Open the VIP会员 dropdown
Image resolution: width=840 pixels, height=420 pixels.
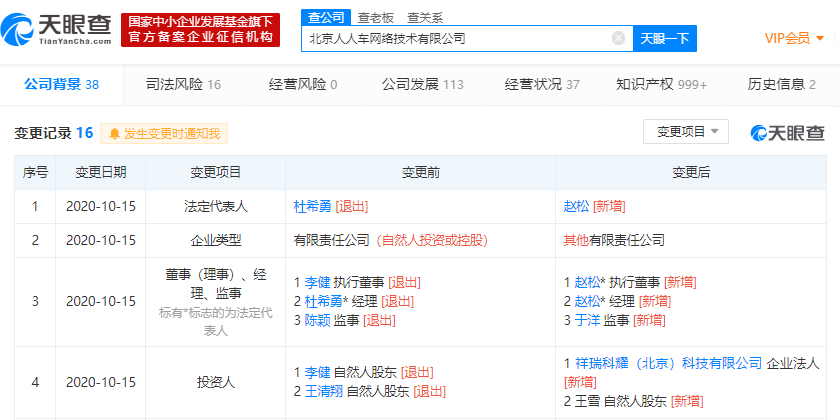[794, 38]
